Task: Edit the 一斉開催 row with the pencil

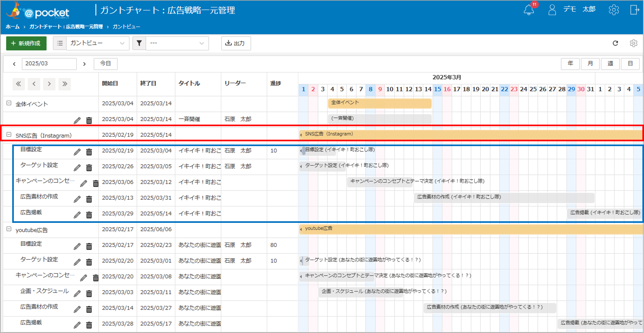Action: [x=77, y=120]
